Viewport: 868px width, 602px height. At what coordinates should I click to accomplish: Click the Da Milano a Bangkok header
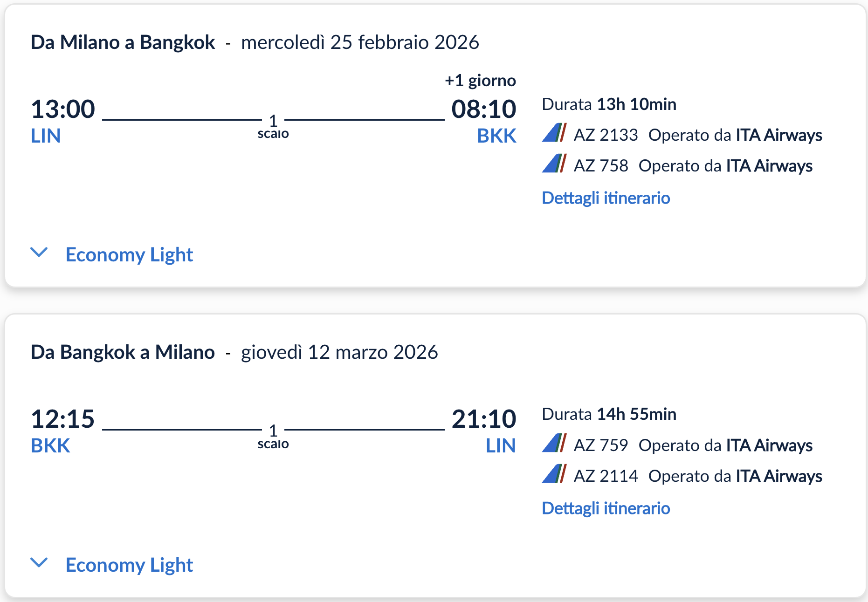pos(123,41)
